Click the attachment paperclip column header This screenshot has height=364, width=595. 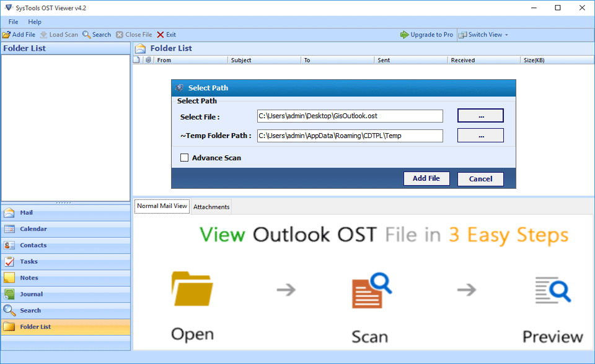tap(148, 60)
